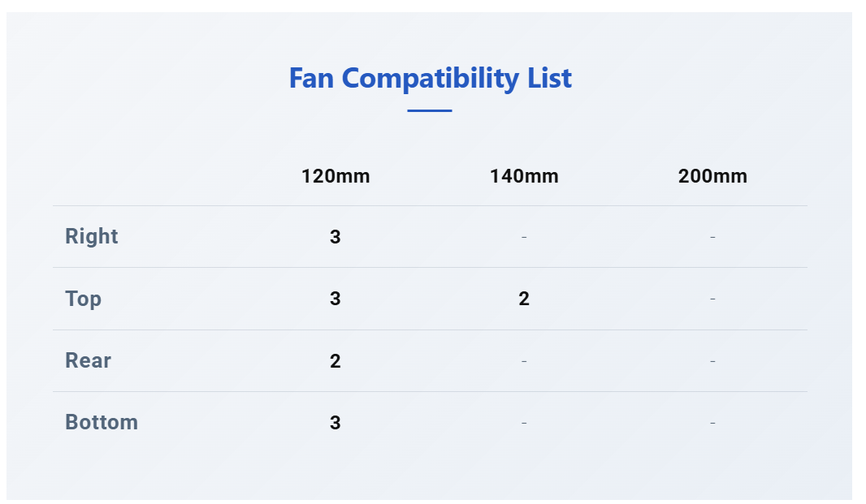Screen dimensions: 866x504
Task: Click the Top 140mm value 2
Action: tap(524, 299)
